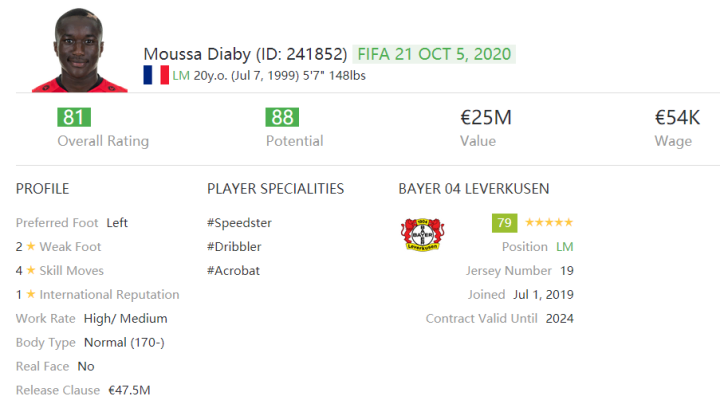Screen dimensions: 720x404
Task: Open the #Acrobat speciality link
Action: click(x=234, y=271)
